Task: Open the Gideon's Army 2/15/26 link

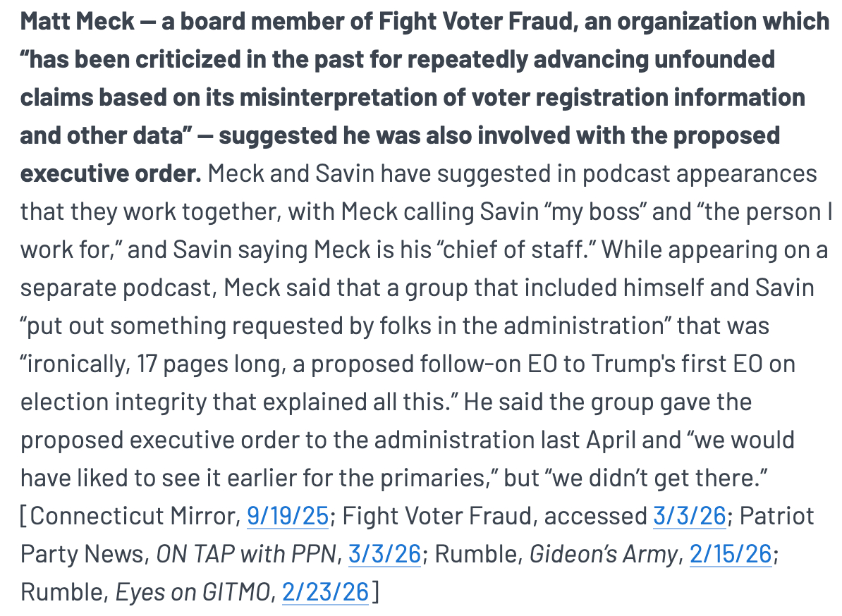Action: [730, 555]
